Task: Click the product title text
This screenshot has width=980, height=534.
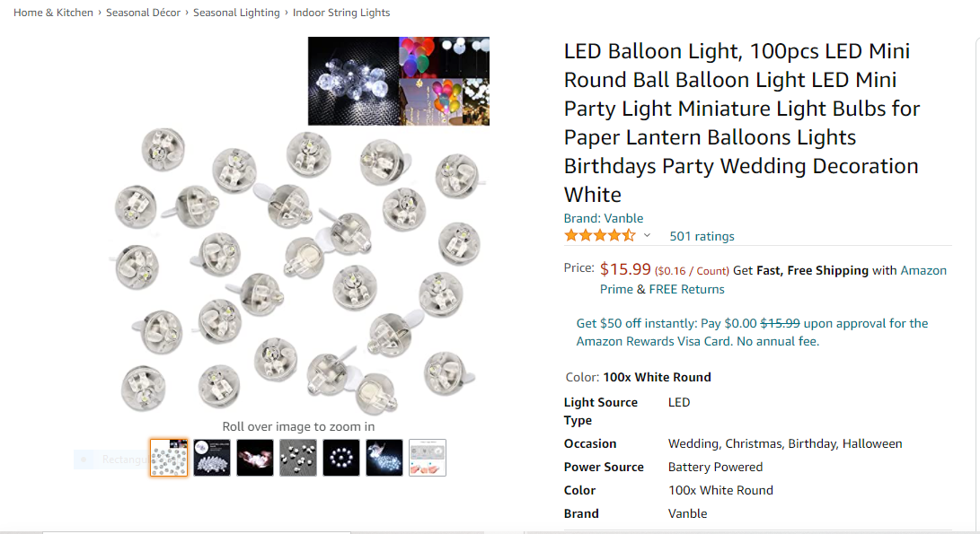Action: (x=741, y=123)
